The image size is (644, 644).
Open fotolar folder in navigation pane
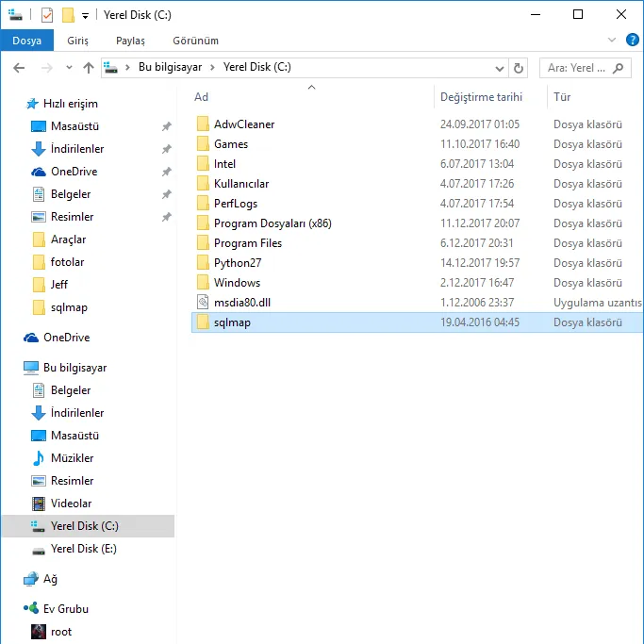67,261
